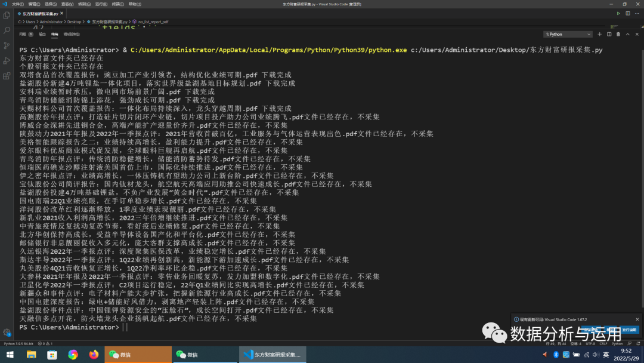The height and width of the screenshot is (363, 644).
Task: Open Firefox from the taskbar
Action: [x=94, y=355]
